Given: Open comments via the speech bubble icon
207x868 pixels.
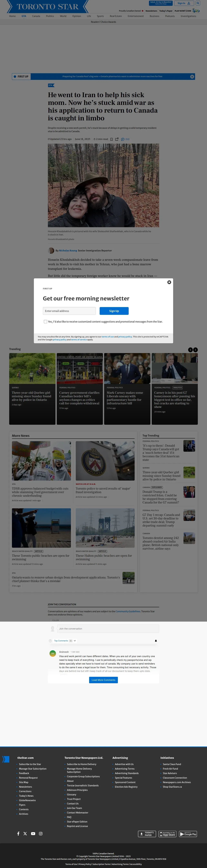Looking at the screenshot, I should tap(123, 139).
